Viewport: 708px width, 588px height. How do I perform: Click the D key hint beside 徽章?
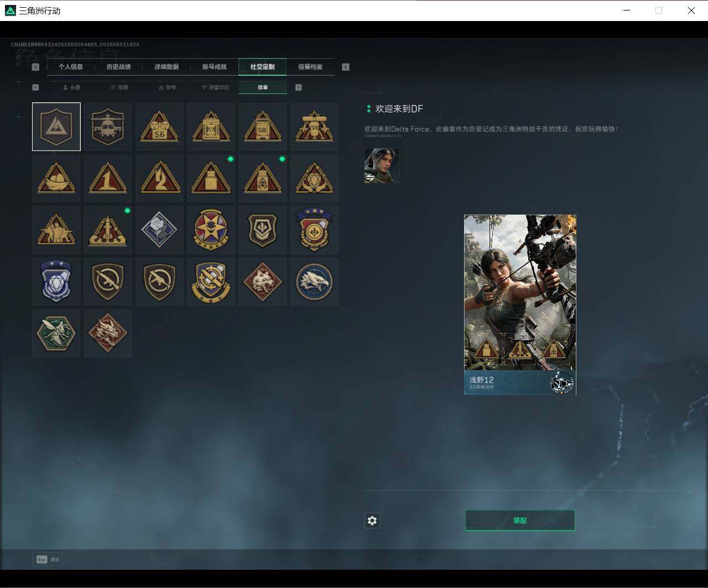click(x=299, y=87)
